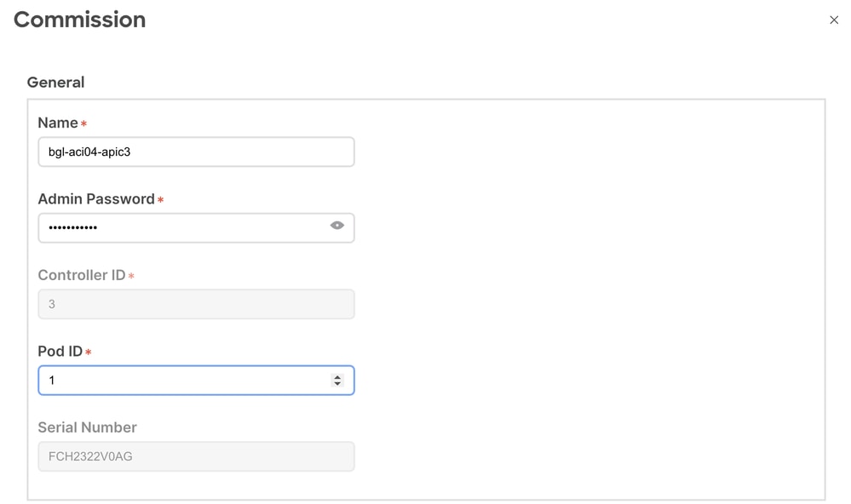Click into the Admin Password field

tap(183, 228)
